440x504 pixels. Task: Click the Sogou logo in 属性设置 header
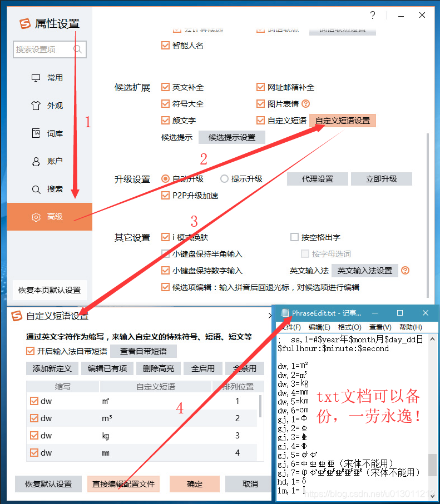point(25,23)
